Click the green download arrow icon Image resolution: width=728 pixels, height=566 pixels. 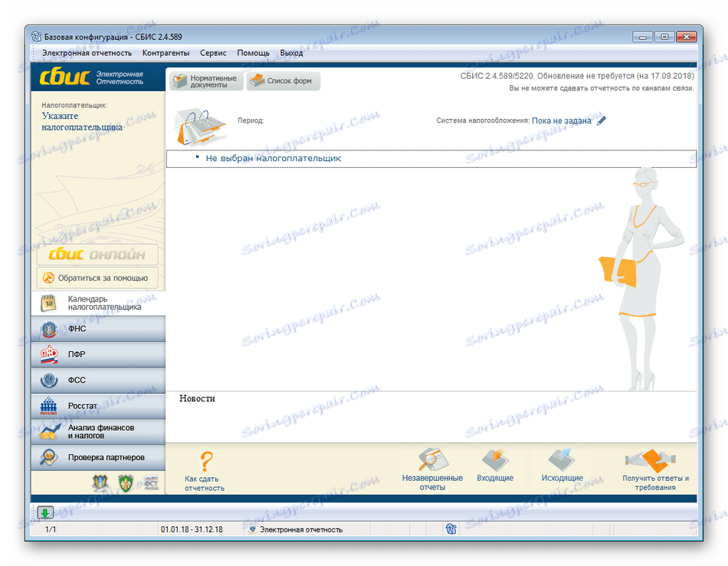click(x=45, y=512)
